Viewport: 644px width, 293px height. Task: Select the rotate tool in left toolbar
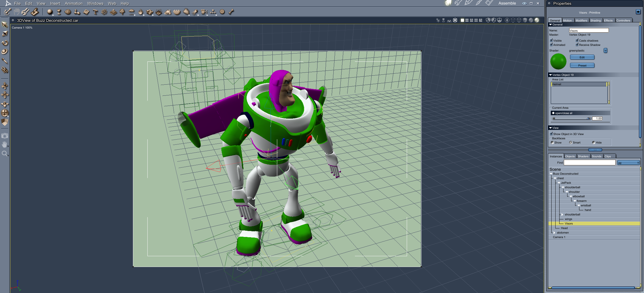pyautogui.click(x=5, y=43)
